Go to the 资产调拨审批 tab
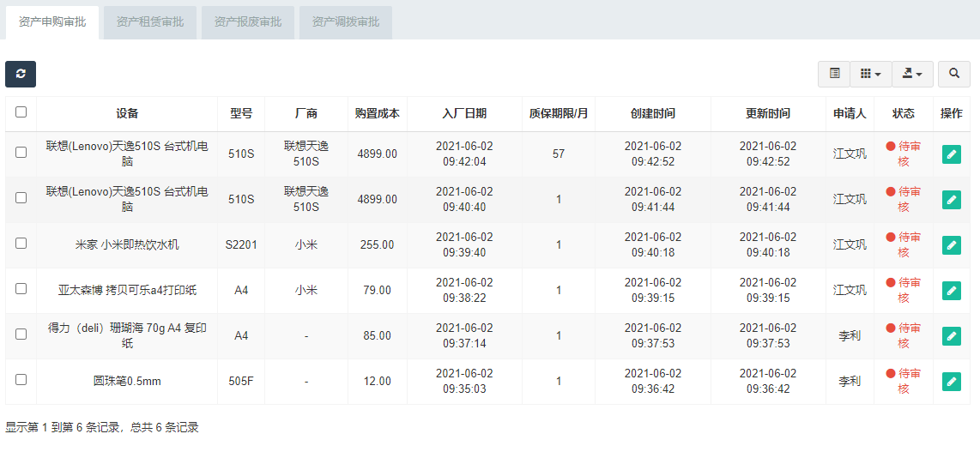The height and width of the screenshot is (458, 980). click(x=346, y=22)
